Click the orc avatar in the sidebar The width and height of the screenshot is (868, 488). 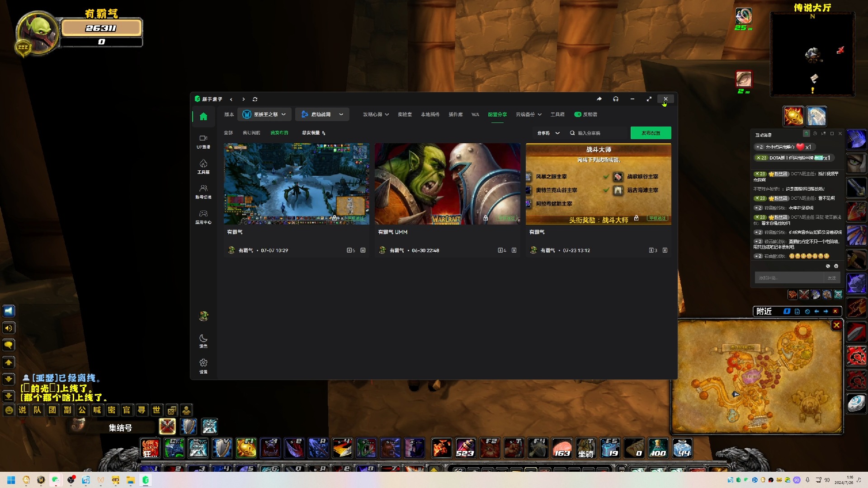pos(203,316)
